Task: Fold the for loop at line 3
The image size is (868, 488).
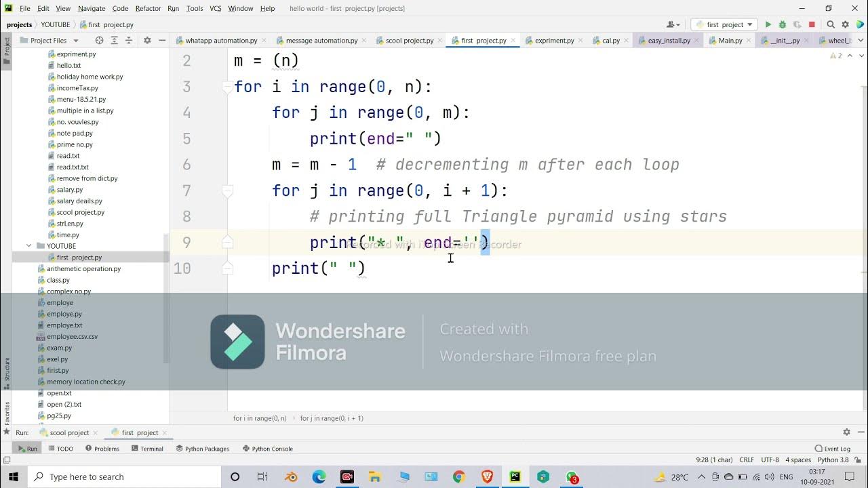Action: click(x=228, y=87)
